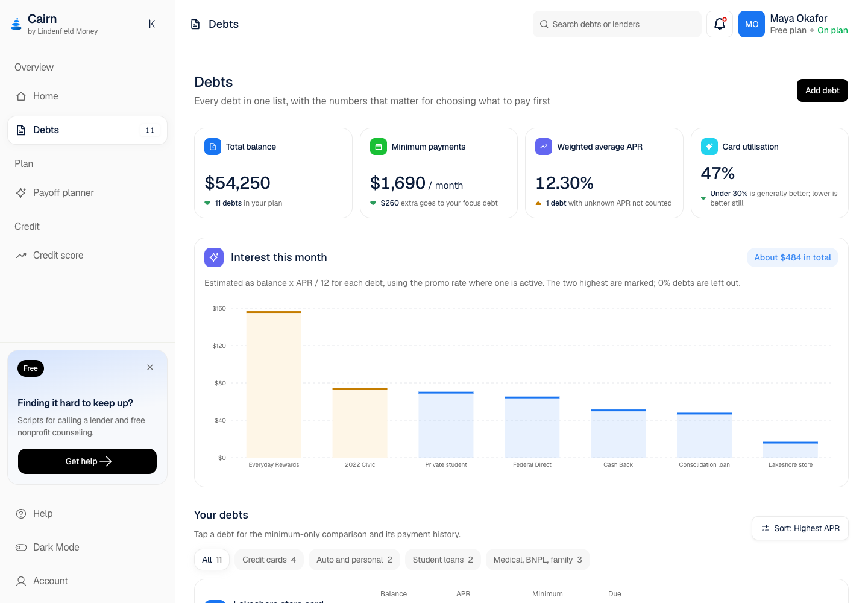Filter by Credit cards tab

269,560
